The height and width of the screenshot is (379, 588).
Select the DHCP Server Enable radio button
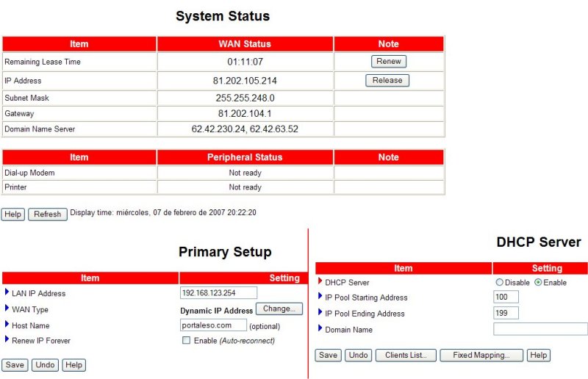point(538,283)
